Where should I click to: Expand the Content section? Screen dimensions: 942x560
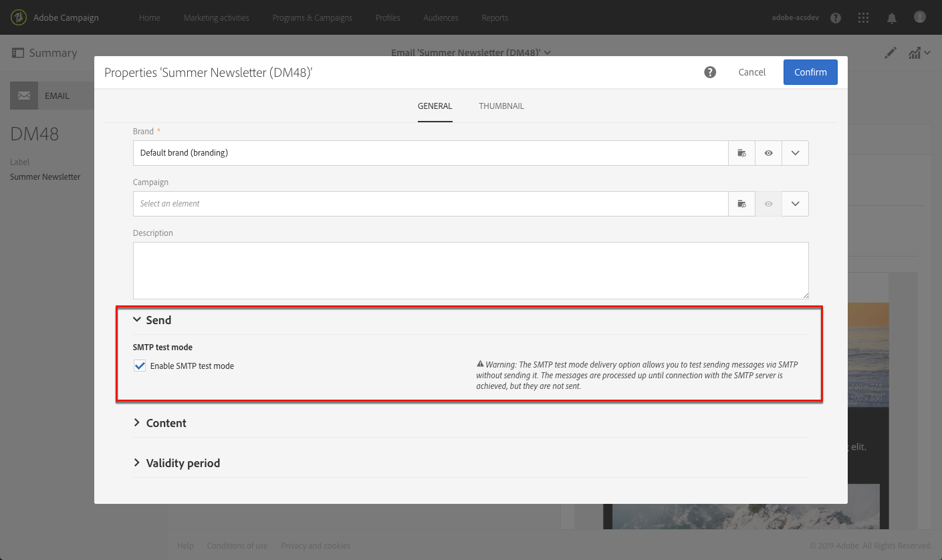(x=137, y=423)
